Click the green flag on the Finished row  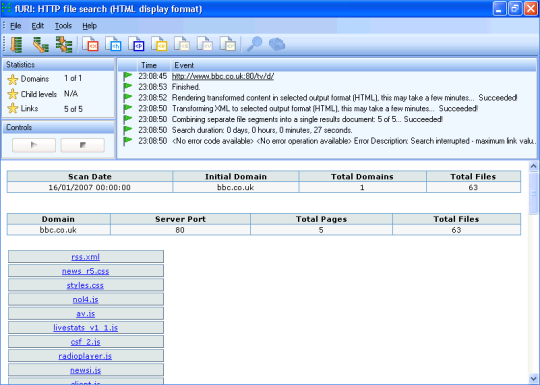pos(128,86)
